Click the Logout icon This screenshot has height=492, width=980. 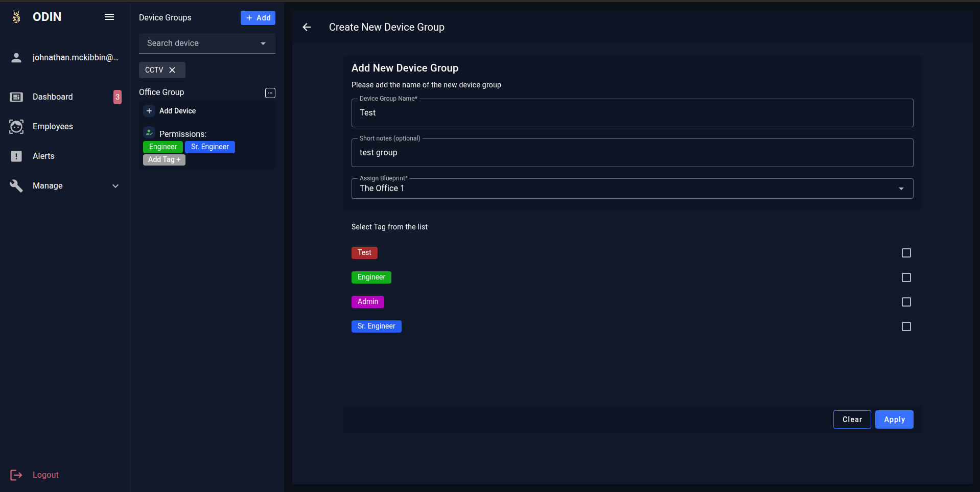(x=16, y=475)
